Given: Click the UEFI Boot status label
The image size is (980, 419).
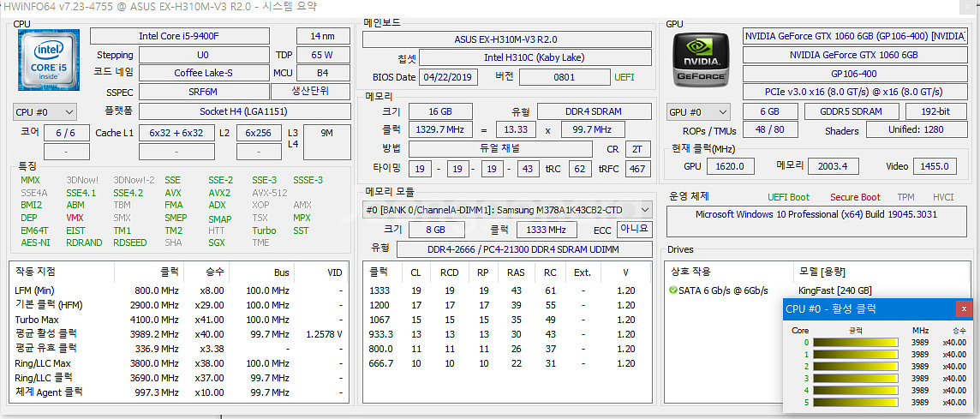Looking at the screenshot, I should 788,197.
